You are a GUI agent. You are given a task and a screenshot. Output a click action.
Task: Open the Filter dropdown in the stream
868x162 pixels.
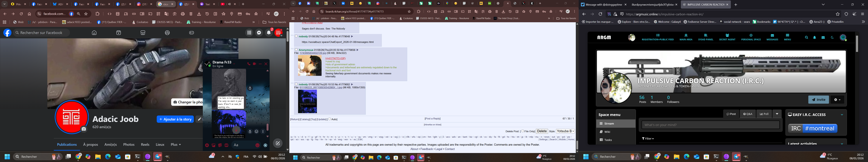pos(648,139)
